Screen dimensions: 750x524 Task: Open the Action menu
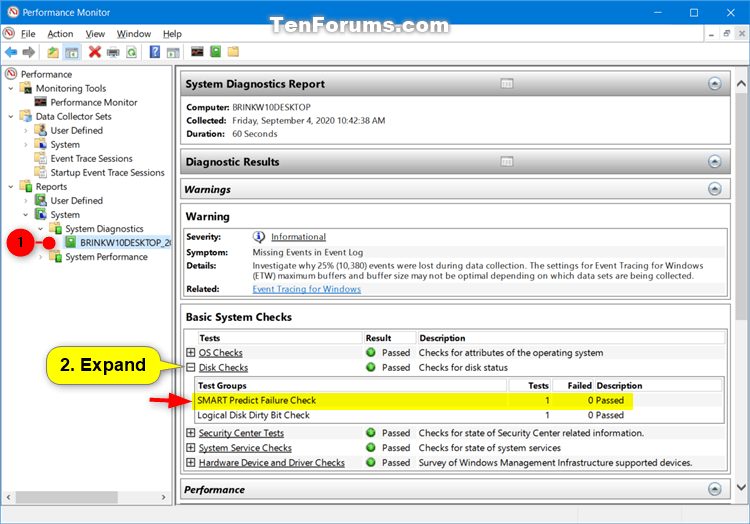pyautogui.click(x=60, y=34)
